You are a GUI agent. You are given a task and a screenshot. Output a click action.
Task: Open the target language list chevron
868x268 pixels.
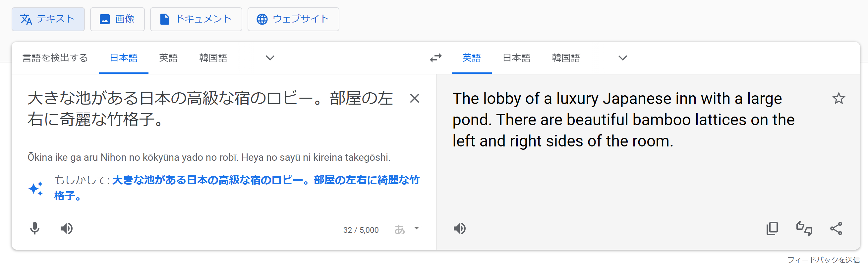click(622, 58)
